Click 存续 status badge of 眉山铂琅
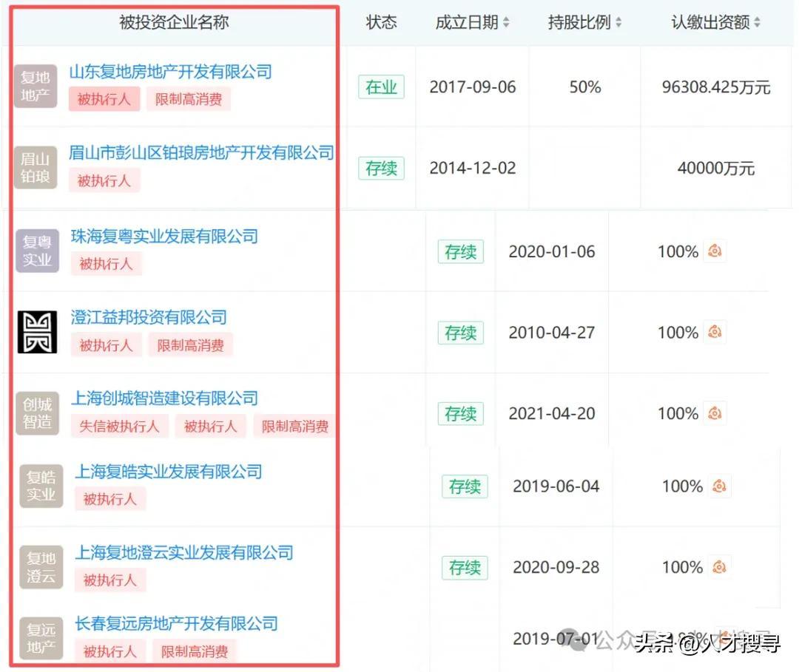This screenshot has height=672, width=799. click(x=381, y=168)
